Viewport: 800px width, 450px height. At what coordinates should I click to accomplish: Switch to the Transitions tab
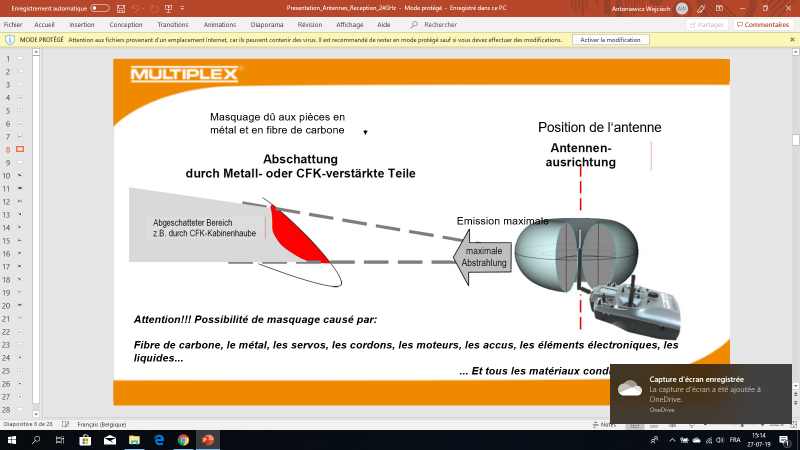pyautogui.click(x=173, y=24)
